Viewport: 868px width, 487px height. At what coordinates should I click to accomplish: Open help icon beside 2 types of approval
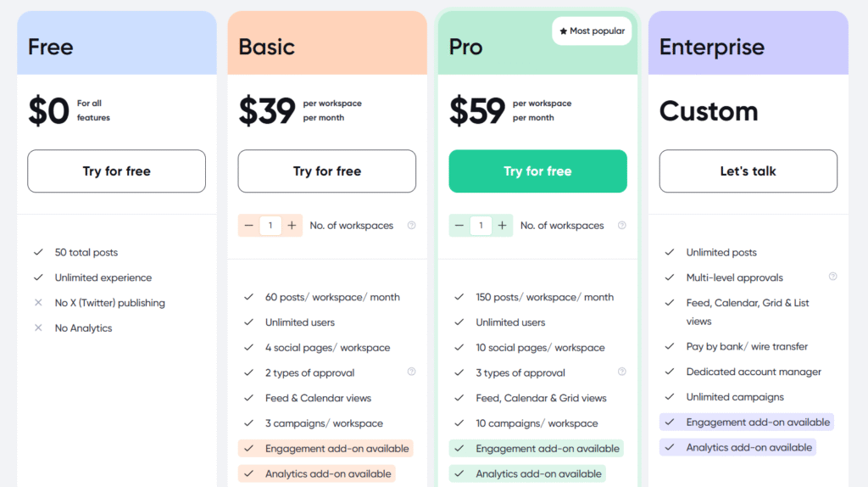click(411, 372)
